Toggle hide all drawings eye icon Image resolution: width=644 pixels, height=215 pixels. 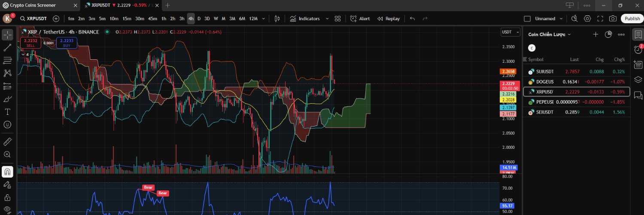click(x=7, y=209)
